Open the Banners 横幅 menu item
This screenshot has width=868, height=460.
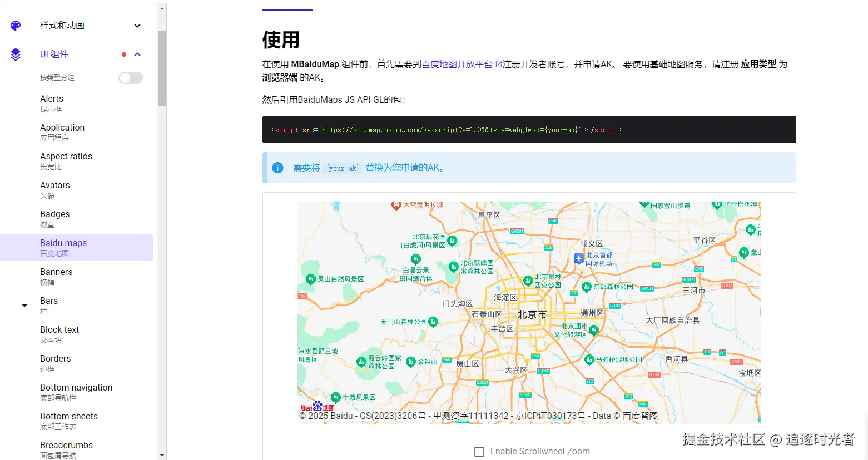pyautogui.click(x=76, y=277)
